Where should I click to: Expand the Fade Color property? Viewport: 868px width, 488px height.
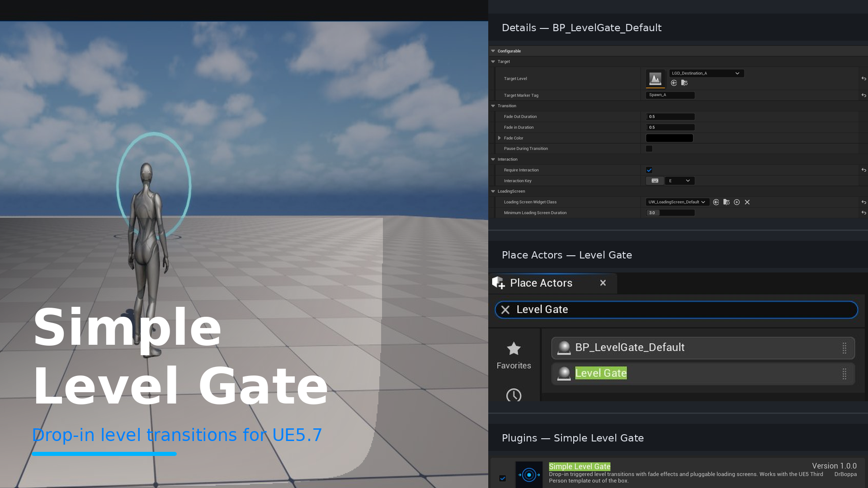point(500,138)
